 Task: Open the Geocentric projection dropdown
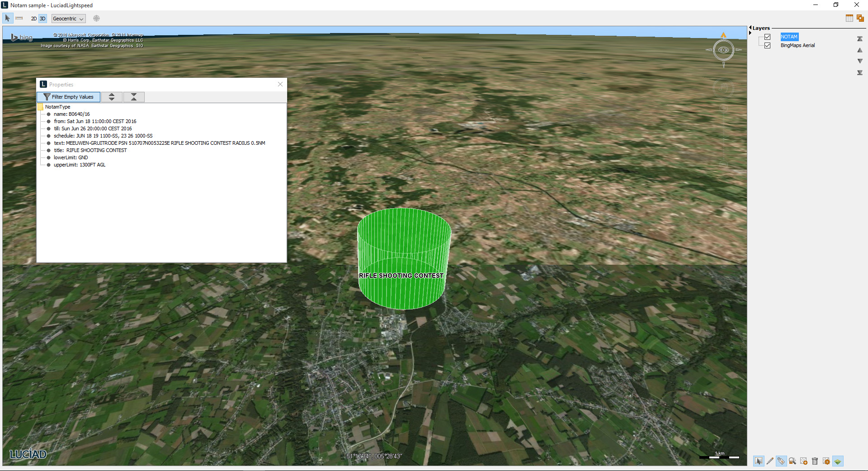click(68, 19)
